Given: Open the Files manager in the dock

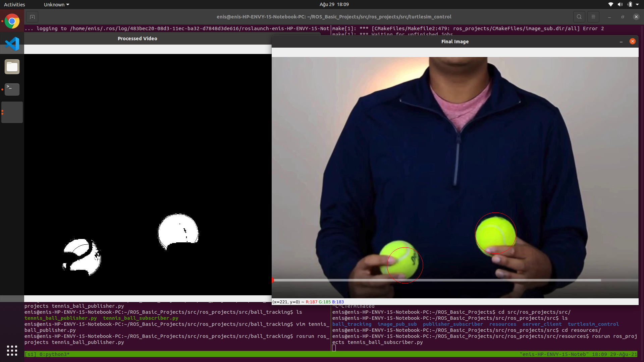Looking at the screenshot, I should tap(12, 67).
